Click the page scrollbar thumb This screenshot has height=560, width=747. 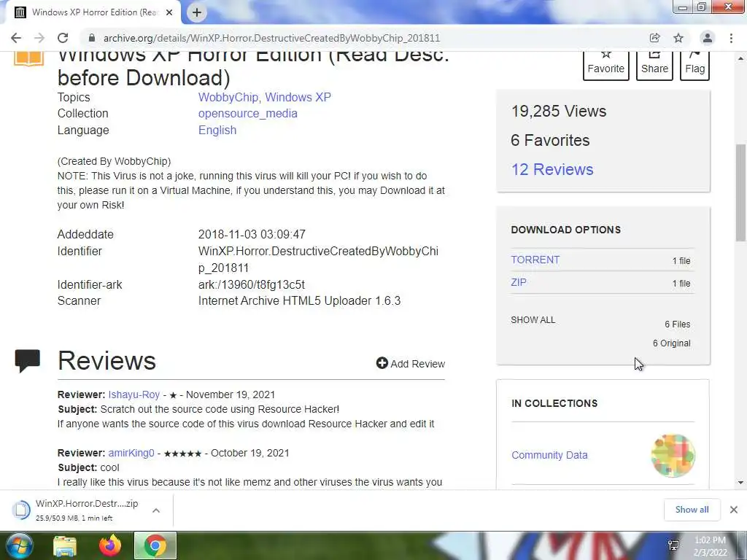[x=740, y=192]
